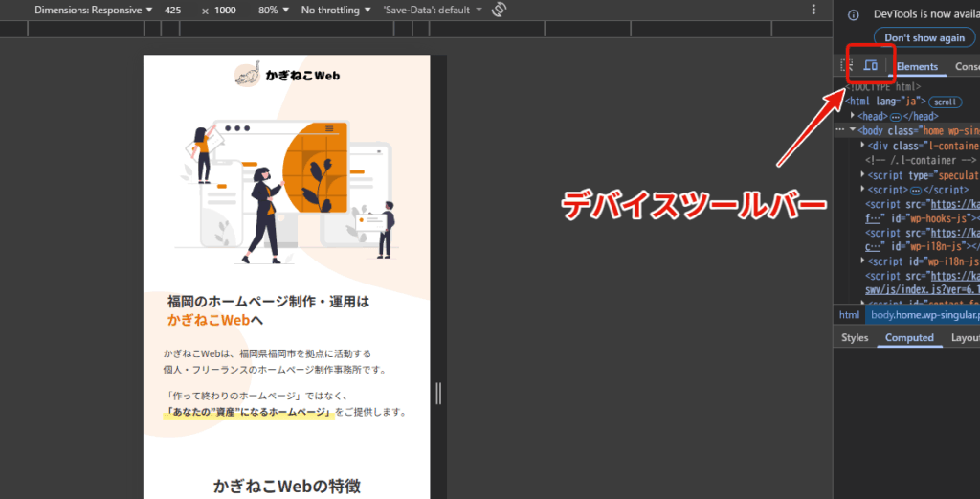Open the Computed tab
Screen dimensions: 980x499
click(x=909, y=337)
